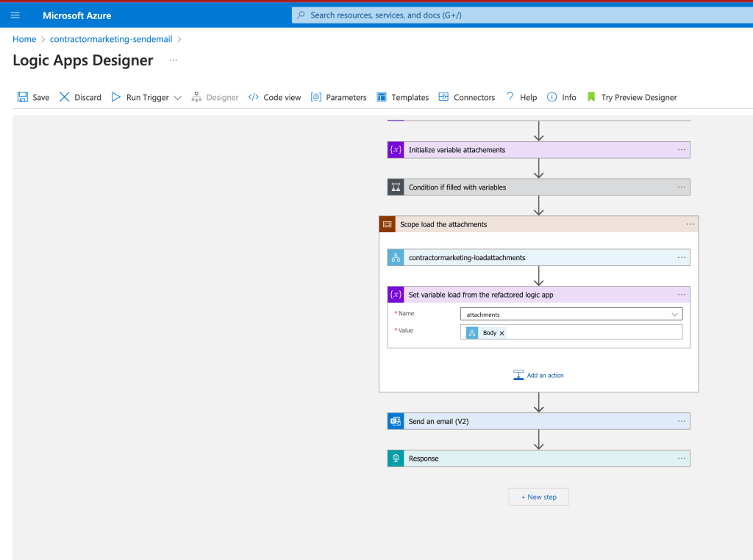Expand contractormarketing-loadattachments step
The image size is (753, 560).
click(x=539, y=258)
